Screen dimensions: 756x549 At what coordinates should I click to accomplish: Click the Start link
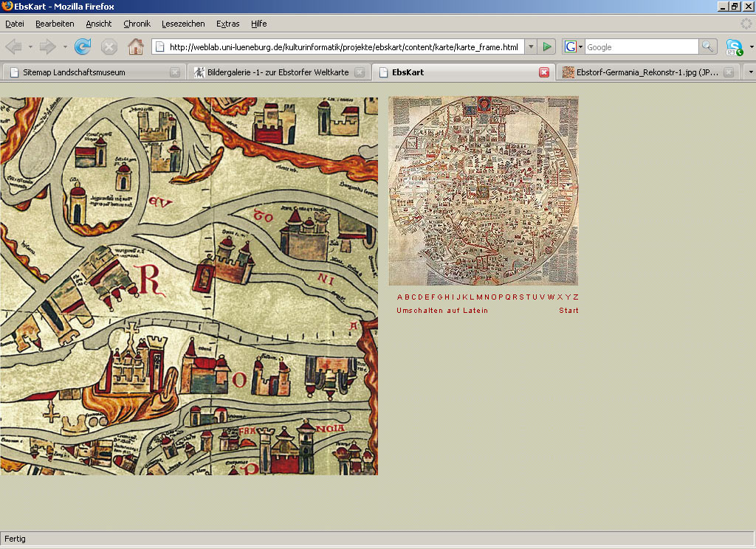pos(568,311)
